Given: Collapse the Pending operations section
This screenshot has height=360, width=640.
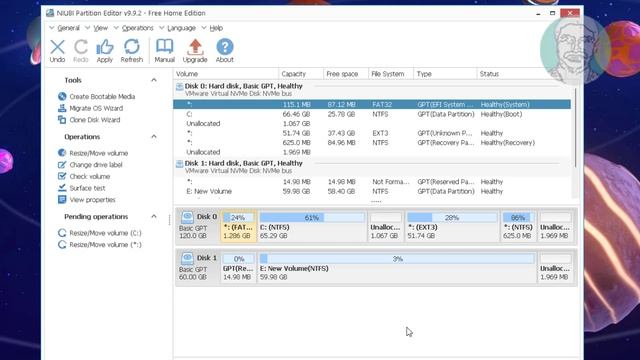Looking at the screenshot, I should pyautogui.click(x=153, y=216).
